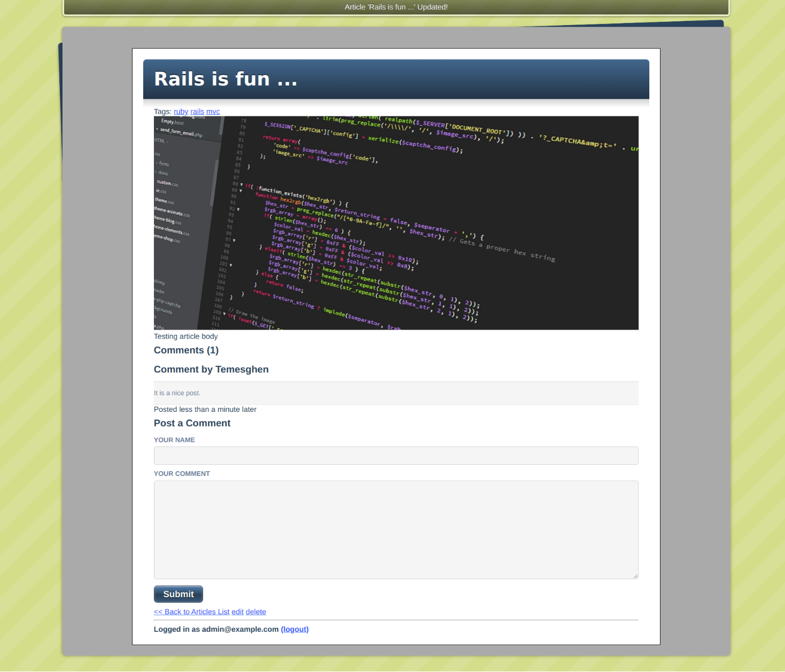This screenshot has height=672, width=785.
Task: Click the 'Article Rails is fun ... Updated!' notice
Action: (396, 7)
